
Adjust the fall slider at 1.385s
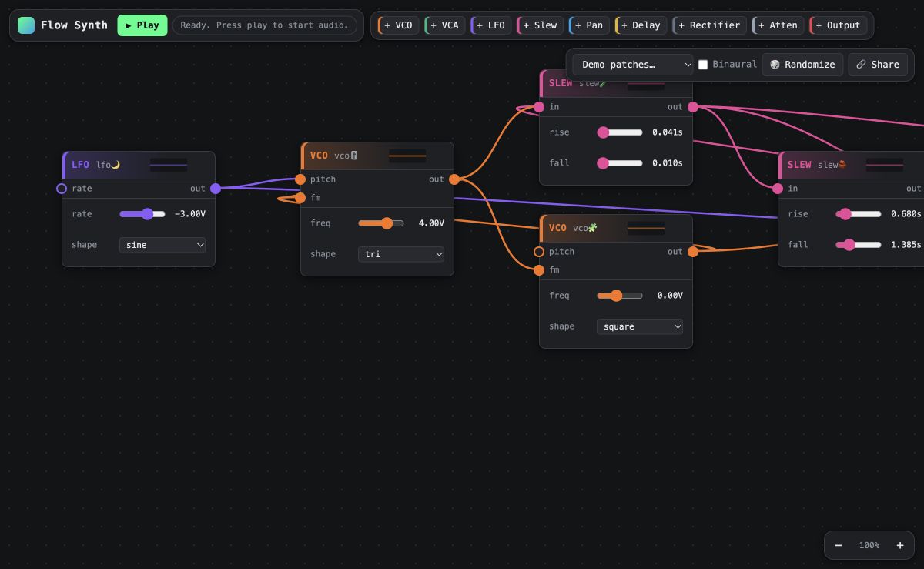[x=859, y=245]
